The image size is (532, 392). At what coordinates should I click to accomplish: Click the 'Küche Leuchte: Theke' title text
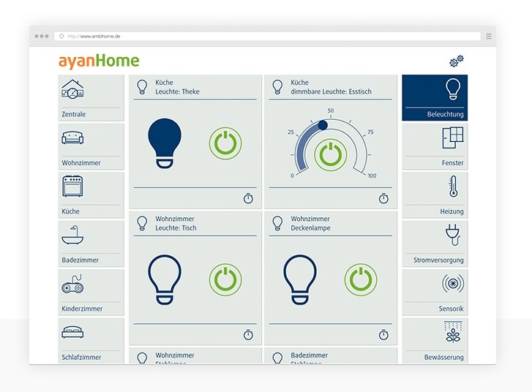pos(177,87)
